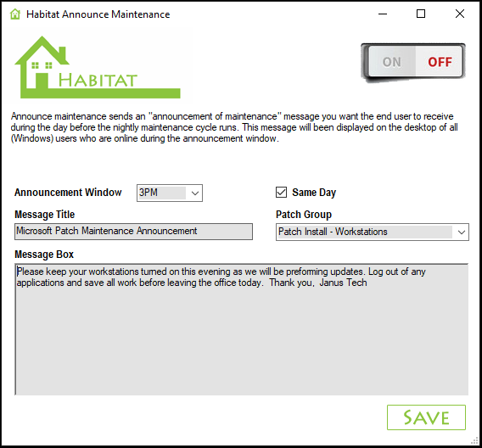The image size is (482, 448).
Task: Click the 'Message Title' label
Action: [x=45, y=215]
